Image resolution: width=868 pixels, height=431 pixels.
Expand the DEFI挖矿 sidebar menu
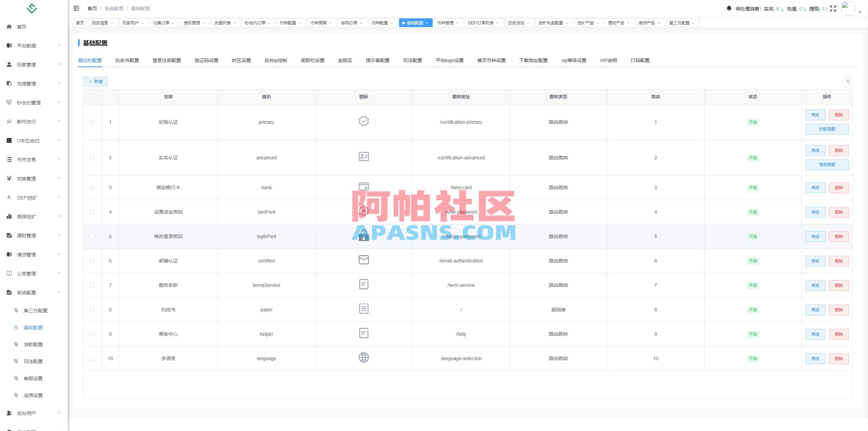34,197
